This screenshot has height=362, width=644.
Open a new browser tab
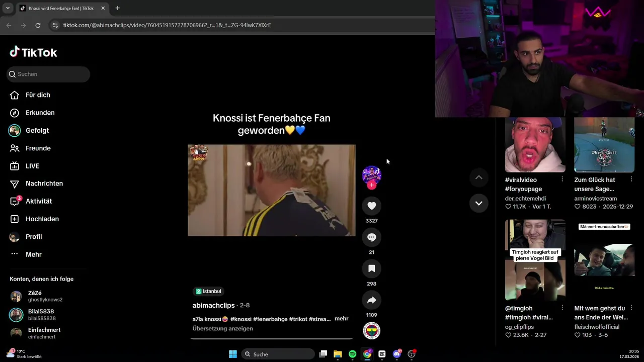click(x=117, y=8)
